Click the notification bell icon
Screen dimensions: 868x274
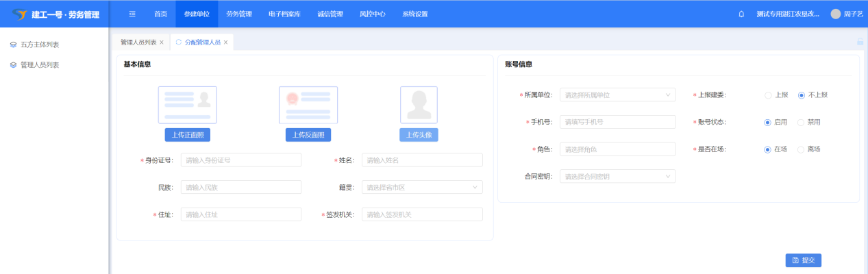pyautogui.click(x=741, y=14)
